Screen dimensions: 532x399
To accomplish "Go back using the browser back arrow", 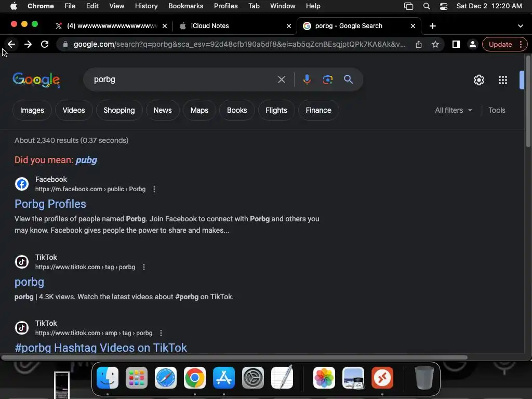I will 11,44.
